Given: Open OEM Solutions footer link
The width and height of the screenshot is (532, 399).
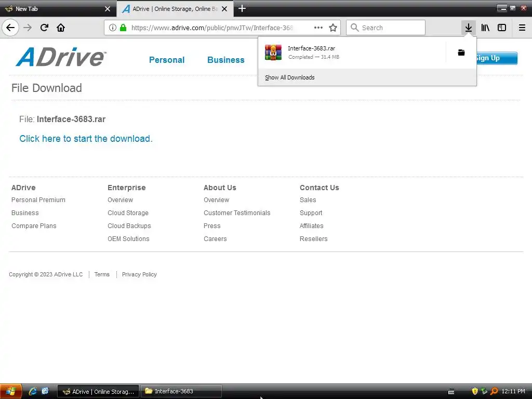Looking at the screenshot, I should click(128, 239).
